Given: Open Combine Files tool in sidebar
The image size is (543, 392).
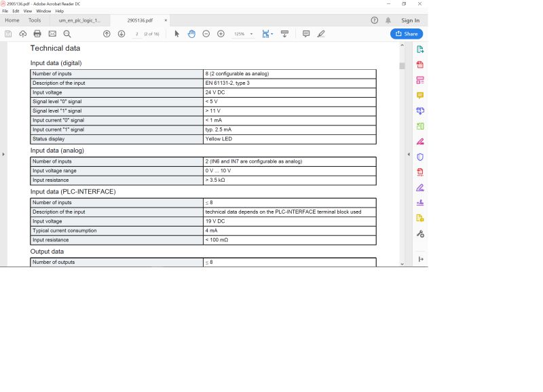Looking at the screenshot, I should pyautogui.click(x=420, y=111).
